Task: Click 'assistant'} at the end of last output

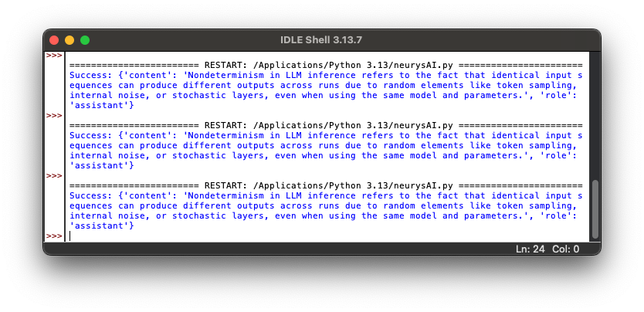Action: click(x=102, y=226)
